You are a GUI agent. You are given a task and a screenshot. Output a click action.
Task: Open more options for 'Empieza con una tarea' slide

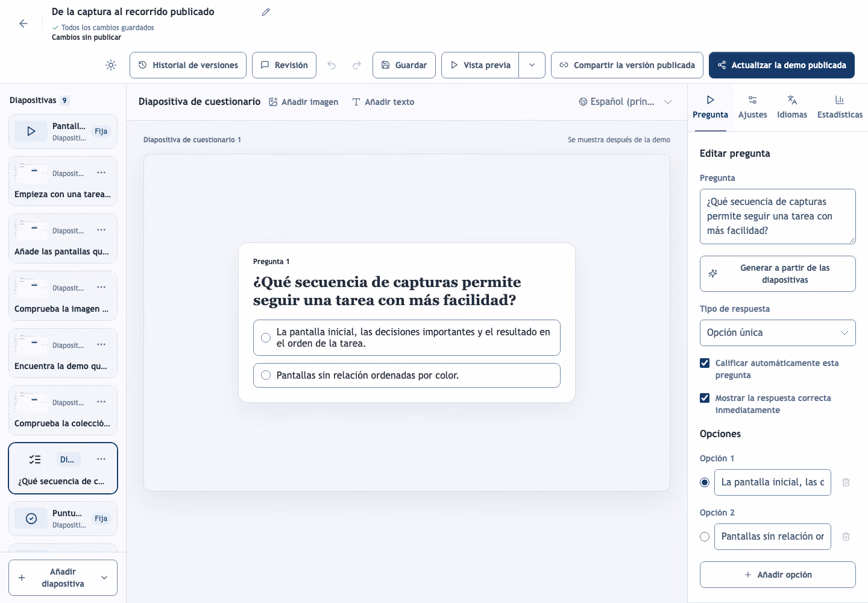101,173
